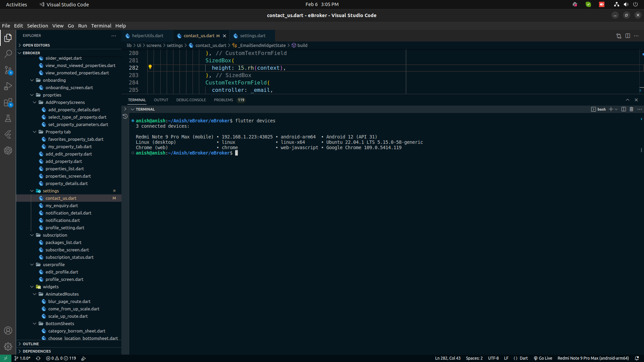Click Spaces: 2 indentation setting
Viewport: 644px width, 362px height.
click(474, 358)
